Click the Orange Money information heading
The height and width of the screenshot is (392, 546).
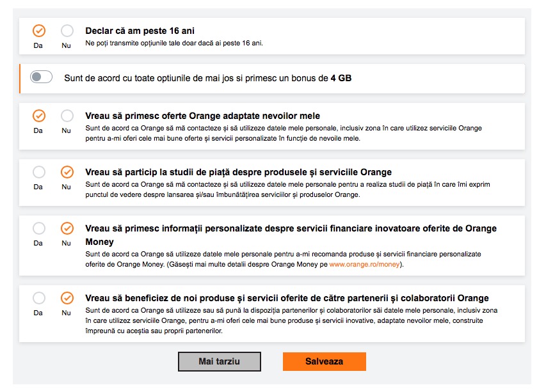click(x=291, y=235)
